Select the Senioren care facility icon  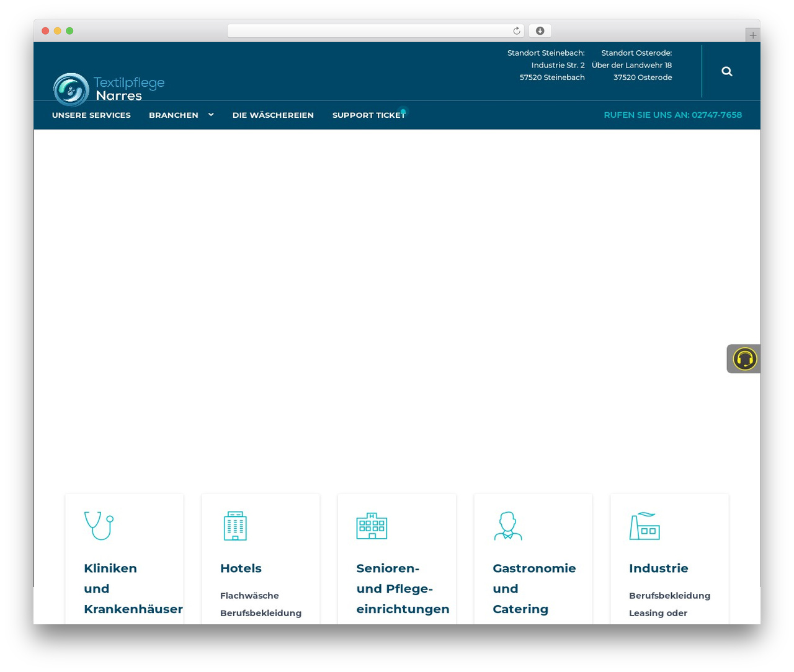tap(372, 526)
